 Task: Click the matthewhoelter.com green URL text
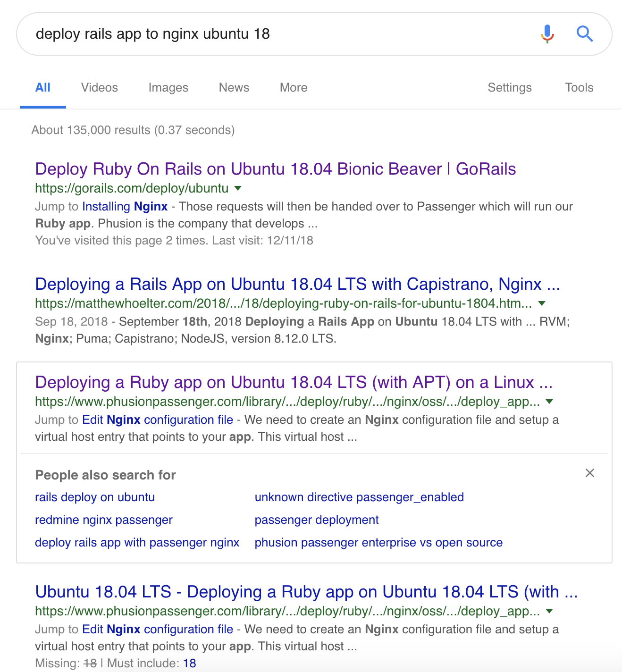284,303
